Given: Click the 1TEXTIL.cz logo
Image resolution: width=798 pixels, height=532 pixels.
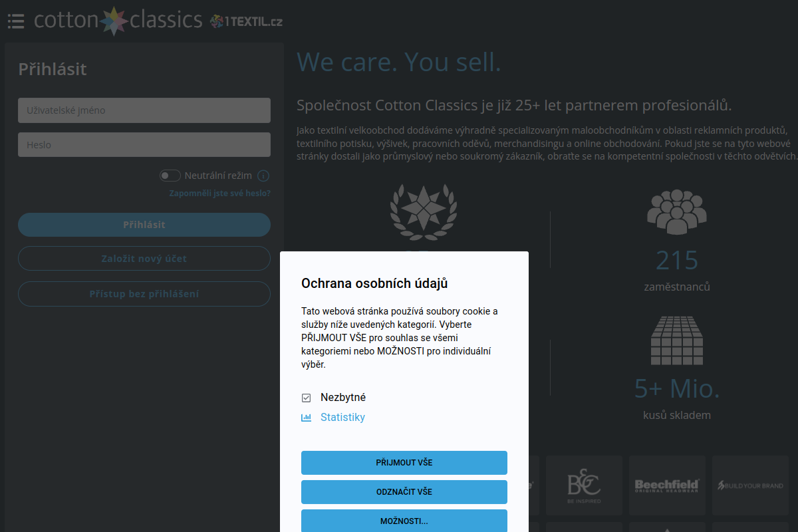Looking at the screenshot, I should [246, 21].
